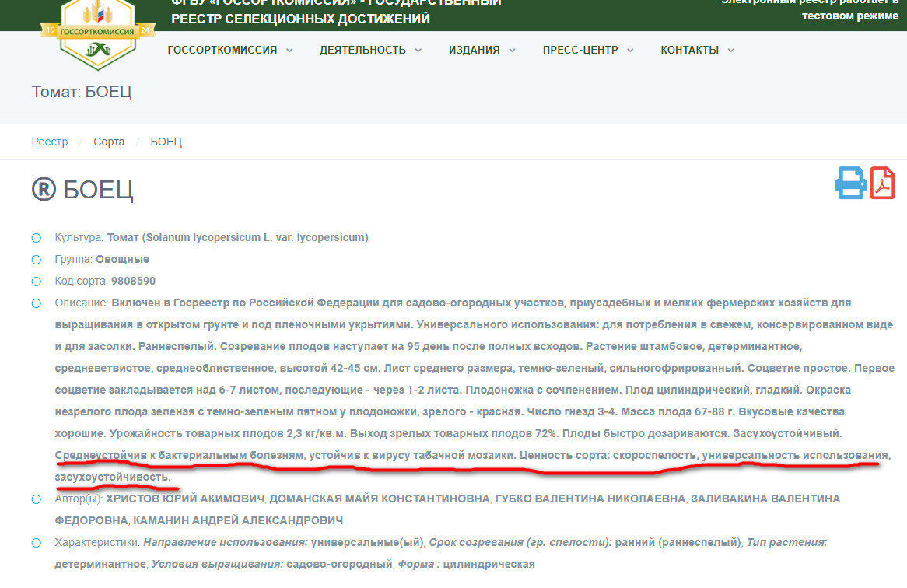Click author name ГУБКО ВАЛЕНТИНА НИКОЛАЕВНА

pos(590,499)
